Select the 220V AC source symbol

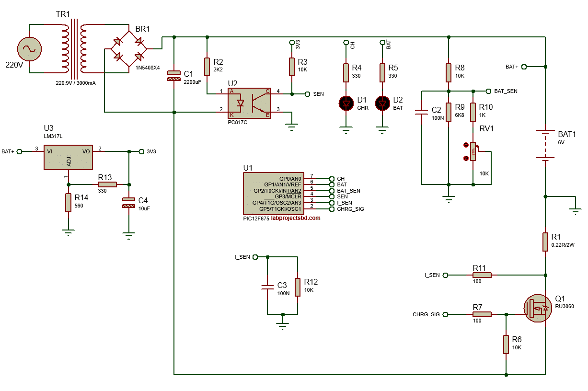pyautogui.click(x=30, y=49)
